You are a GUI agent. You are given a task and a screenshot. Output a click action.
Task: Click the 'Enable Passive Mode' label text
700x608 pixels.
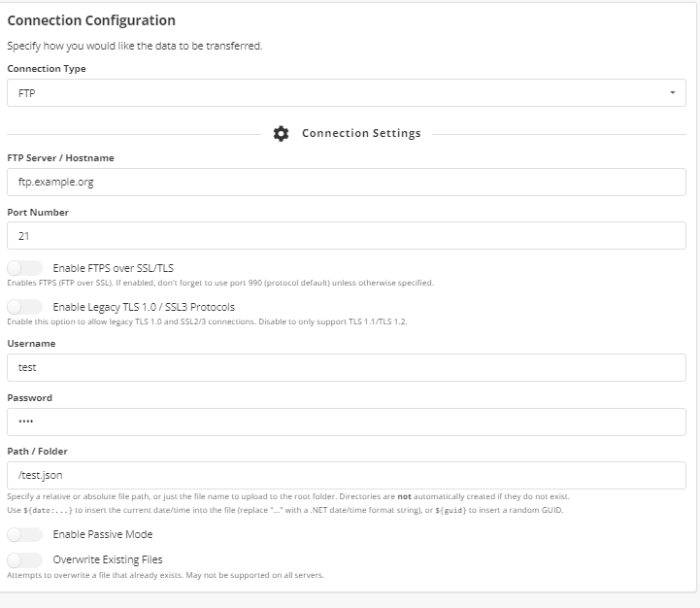103,534
